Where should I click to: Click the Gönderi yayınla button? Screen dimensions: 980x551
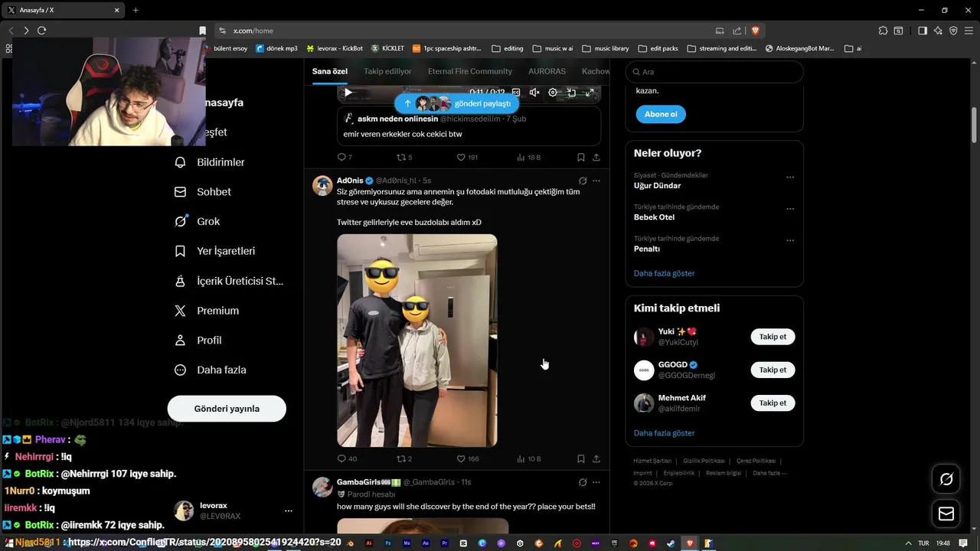[227, 409]
